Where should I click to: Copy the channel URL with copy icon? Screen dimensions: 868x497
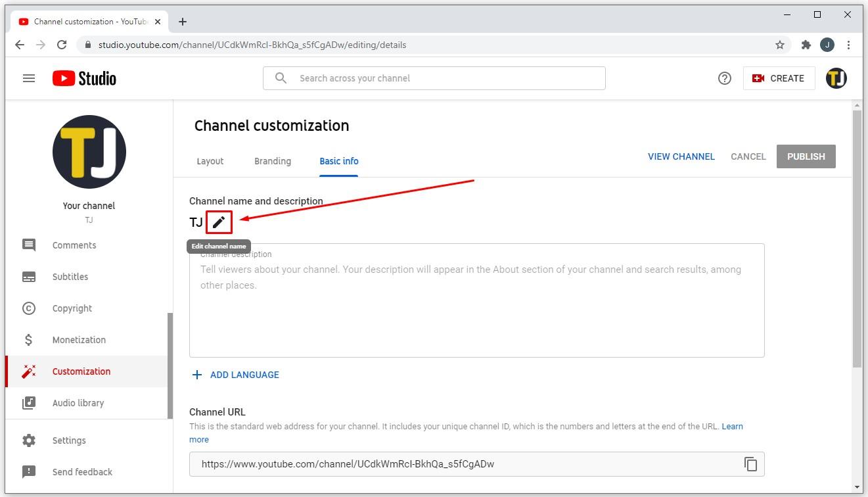pos(750,464)
